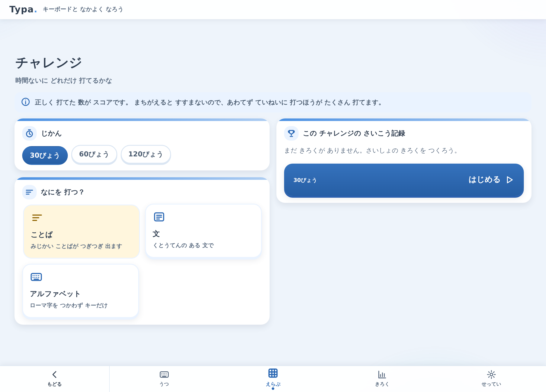Select the 120びょう time option
The width and height of the screenshot is (546, 392).
pos(146,154)
